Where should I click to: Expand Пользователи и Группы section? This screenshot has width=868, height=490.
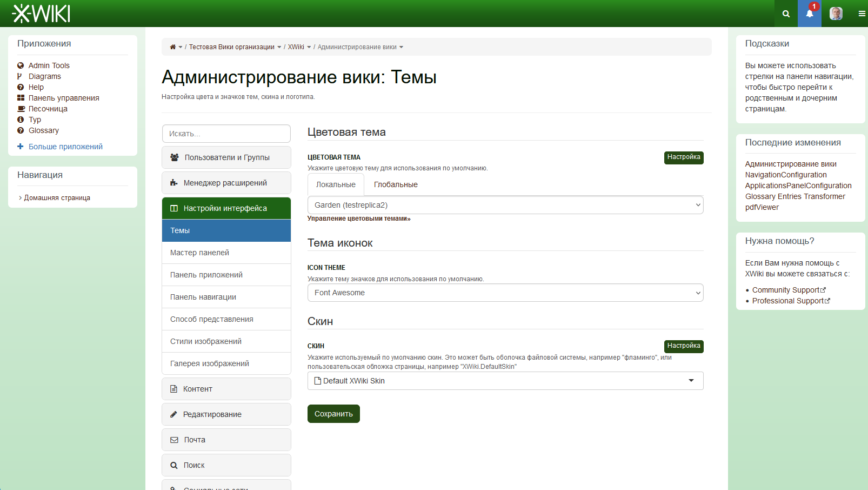[x=226, y=157]
